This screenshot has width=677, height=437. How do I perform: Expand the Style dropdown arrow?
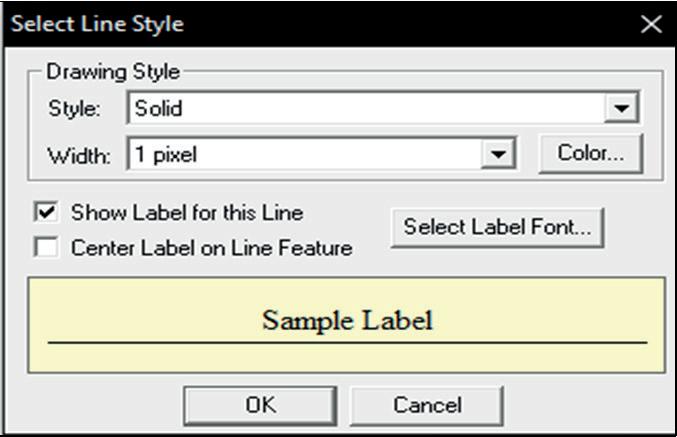622,109
